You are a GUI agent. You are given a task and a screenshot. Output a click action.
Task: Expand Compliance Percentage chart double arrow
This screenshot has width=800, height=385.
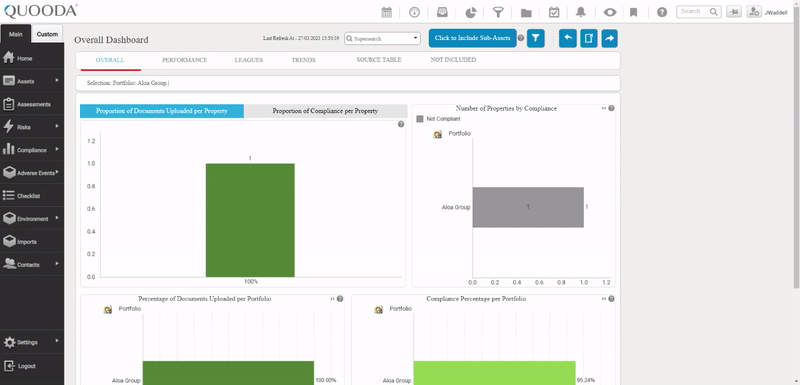click(x=604, y=299)
